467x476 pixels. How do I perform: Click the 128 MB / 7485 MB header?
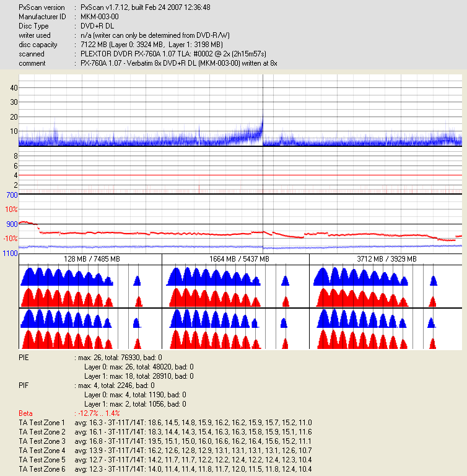(90, 258)
